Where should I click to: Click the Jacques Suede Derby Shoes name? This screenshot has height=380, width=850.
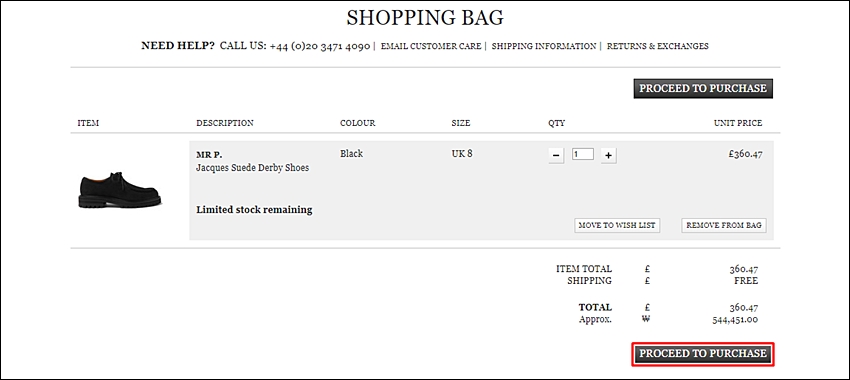click(253, 168)
